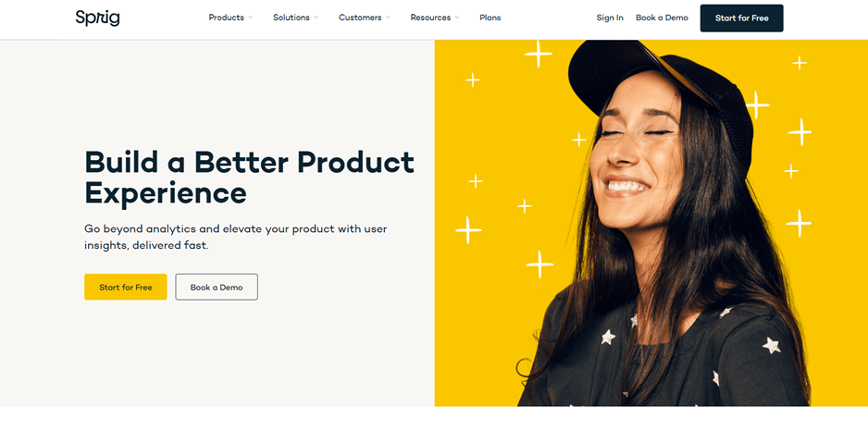868x430 pixels.
Task: Expand the chevron beside Products
Action: coord(250,18)
